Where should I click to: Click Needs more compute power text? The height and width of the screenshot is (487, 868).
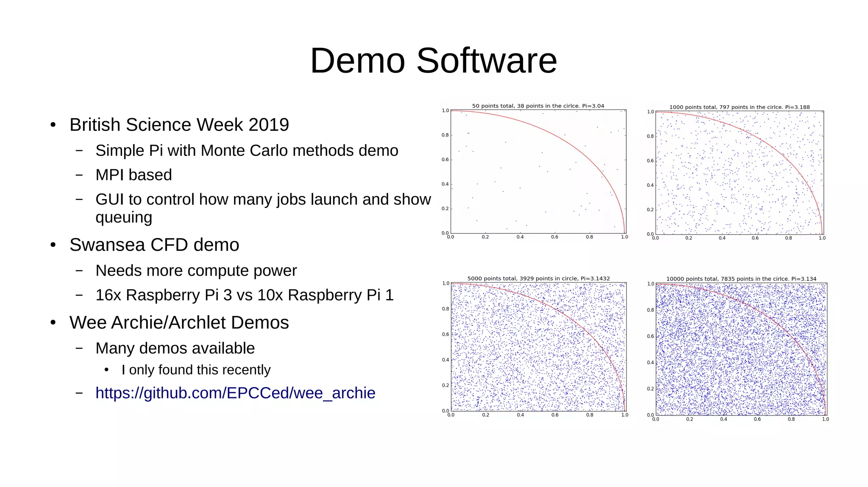196,271
